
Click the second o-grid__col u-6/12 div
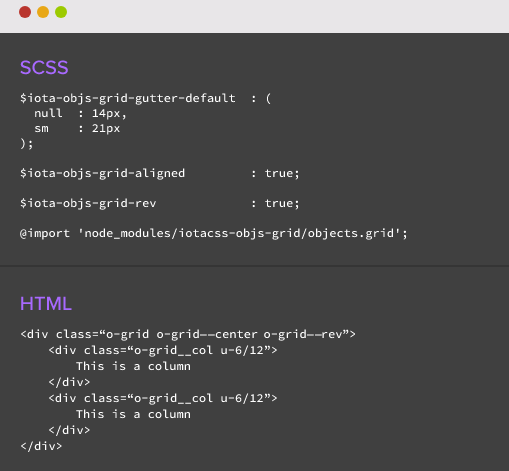[x=163, y=398]
